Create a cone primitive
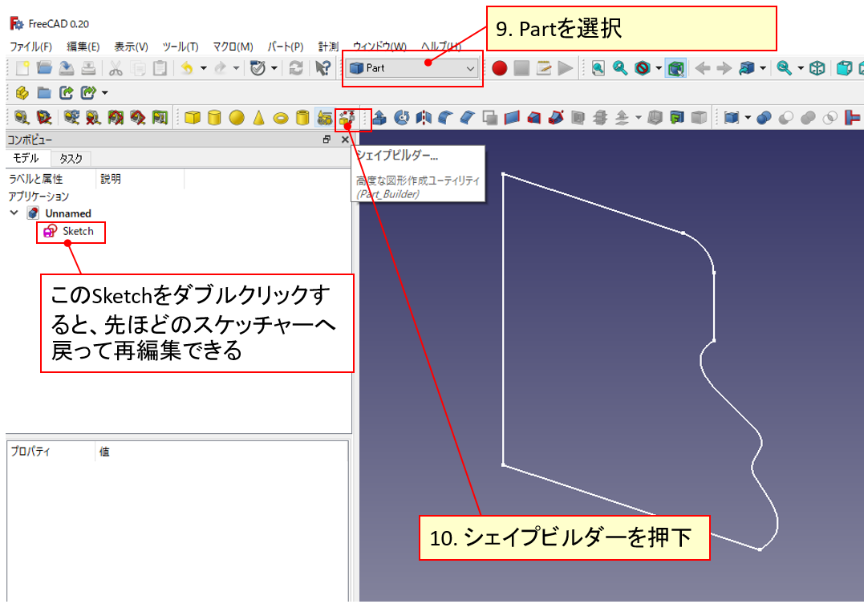The height and width of the screenshot is (604, 868). tap(258, 117)
